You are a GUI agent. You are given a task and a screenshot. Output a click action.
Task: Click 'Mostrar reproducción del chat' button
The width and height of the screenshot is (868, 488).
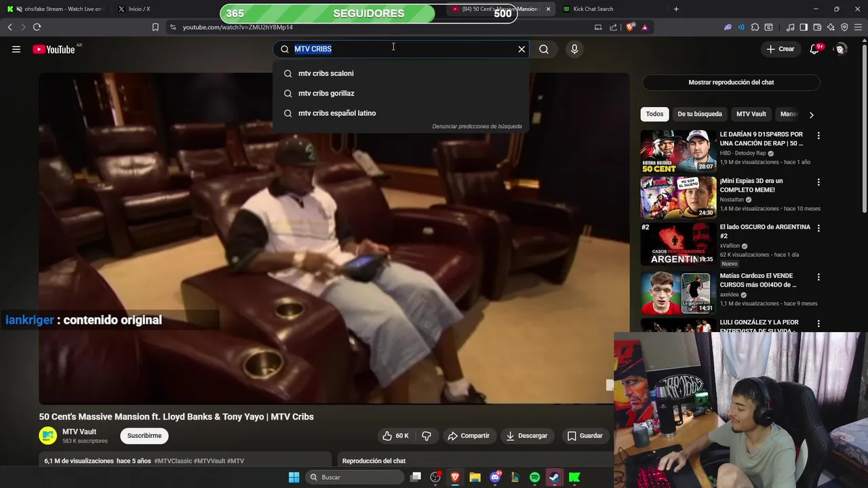[x=731, y=82]
